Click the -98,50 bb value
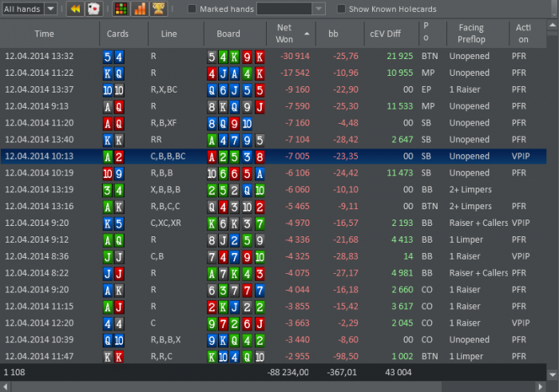The image size is (559, 392). pyautogui.click(x=346, y=356)
